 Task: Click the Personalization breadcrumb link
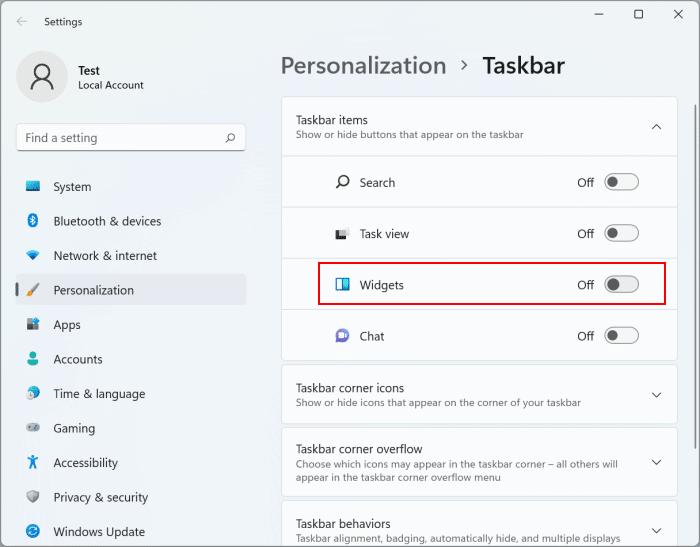click(363, 66)
